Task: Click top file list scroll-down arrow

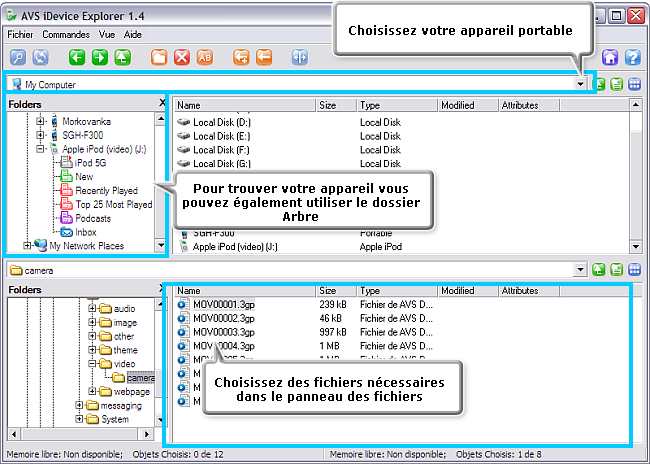Action: [635, 247]
